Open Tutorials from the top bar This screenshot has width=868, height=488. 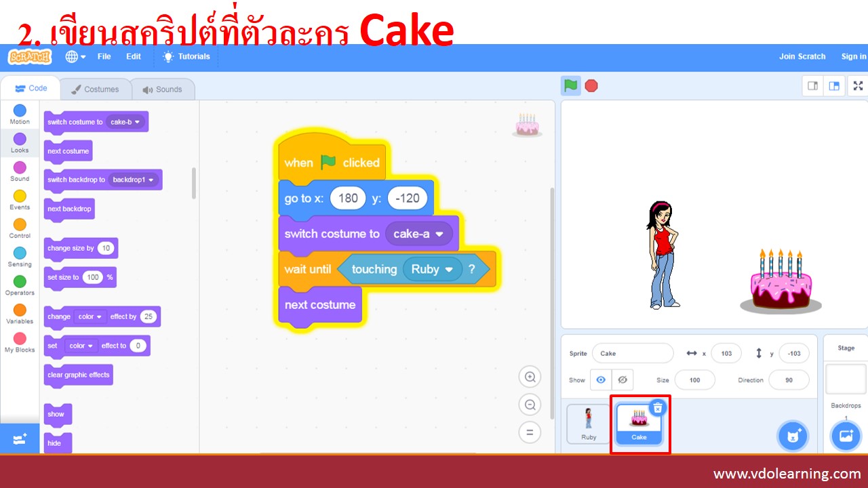[x=186, y=57]
